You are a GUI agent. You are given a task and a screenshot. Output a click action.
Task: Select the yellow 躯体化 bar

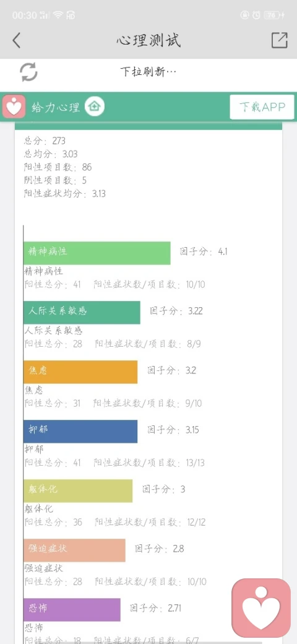(x=78, y=491)
